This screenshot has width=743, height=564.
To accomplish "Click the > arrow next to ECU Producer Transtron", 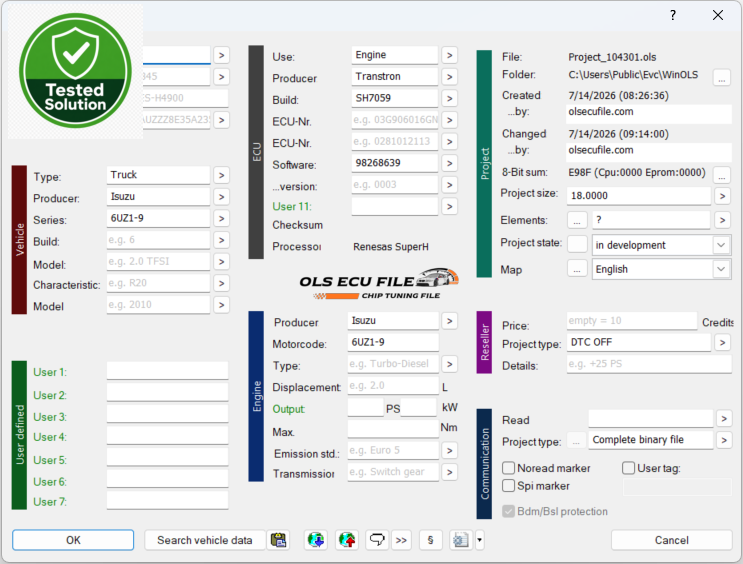I will pos(449,77).
